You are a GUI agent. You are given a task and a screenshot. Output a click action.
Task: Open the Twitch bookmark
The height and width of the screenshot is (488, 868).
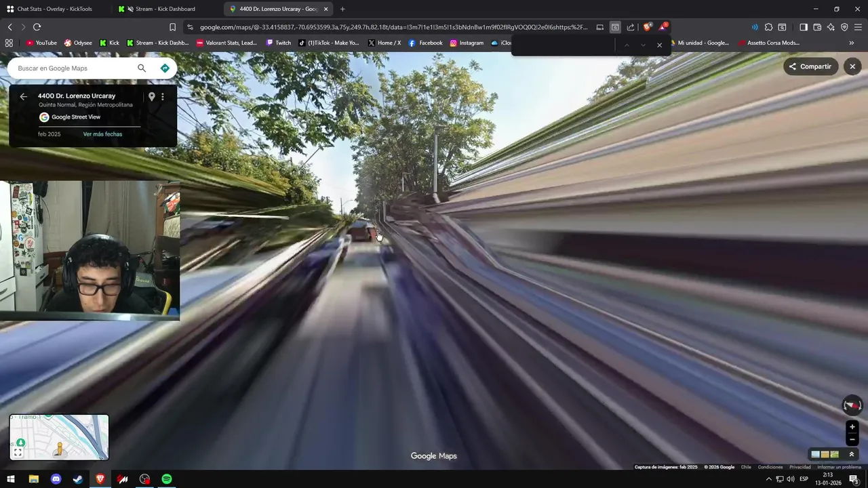click(x=278, y=43)
